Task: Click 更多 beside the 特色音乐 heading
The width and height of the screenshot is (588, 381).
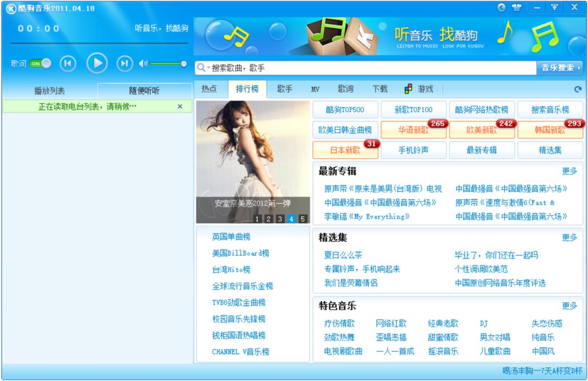Action: (569, 306)
